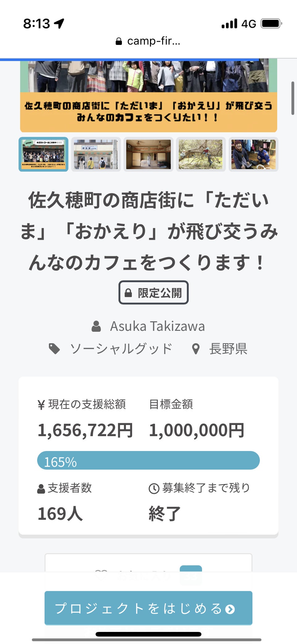Open the Asuka Takizawa profile link
Screen dimensions: 297x644
tap(157, 326)
